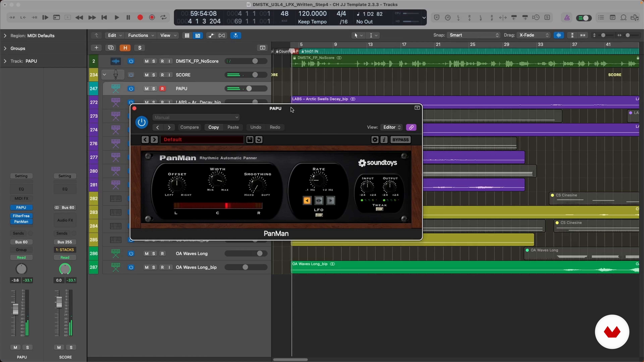Click the Bus 60 send on PAPU strip

click(x=21, y=242)
